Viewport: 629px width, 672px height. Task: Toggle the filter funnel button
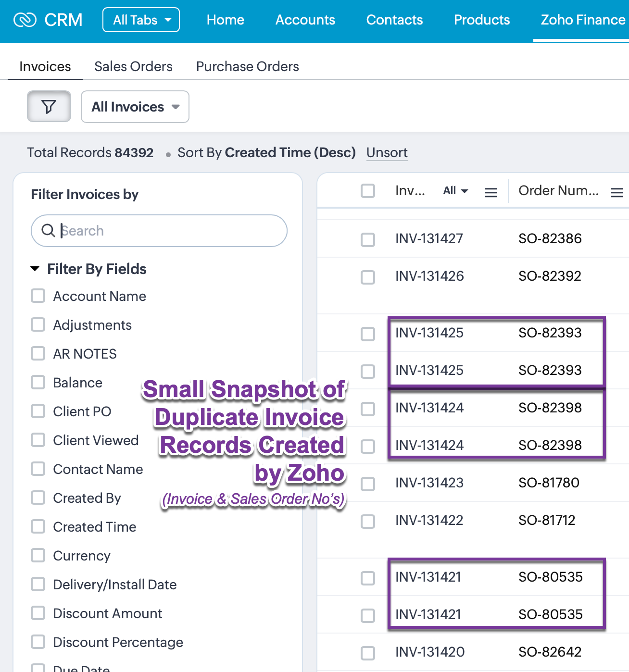point(49,106)
